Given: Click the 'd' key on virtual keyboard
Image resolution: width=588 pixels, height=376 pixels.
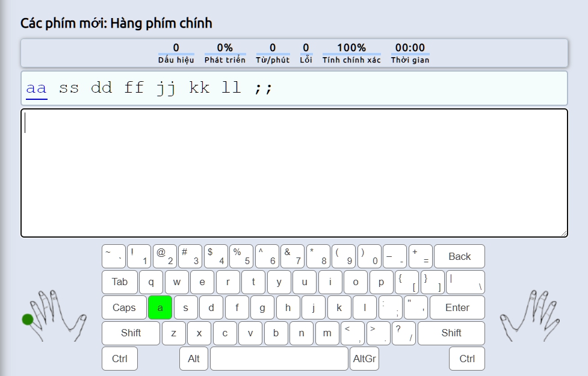Looking at the screenshot, I should pos(211,307).
